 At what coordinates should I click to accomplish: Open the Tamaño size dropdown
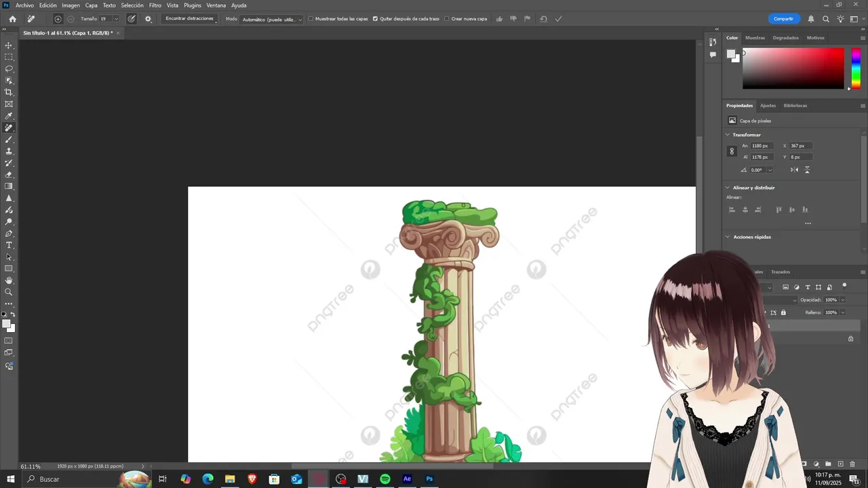point(116,19)
